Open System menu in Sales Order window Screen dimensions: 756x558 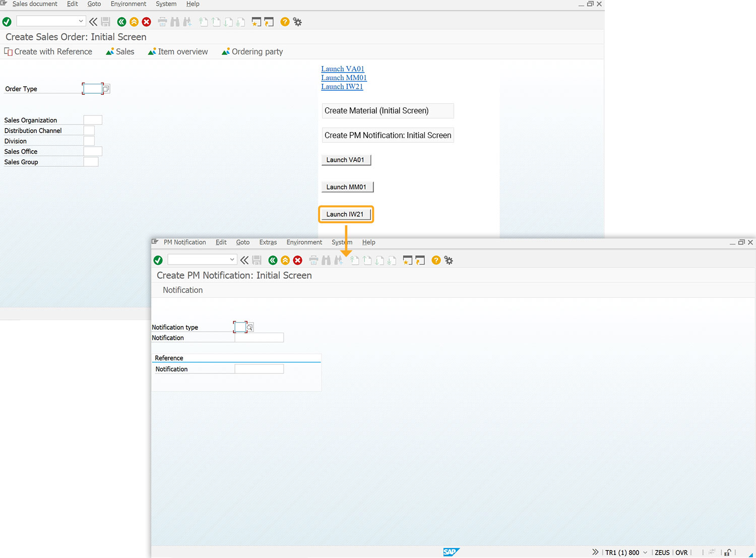pos(166,4)
